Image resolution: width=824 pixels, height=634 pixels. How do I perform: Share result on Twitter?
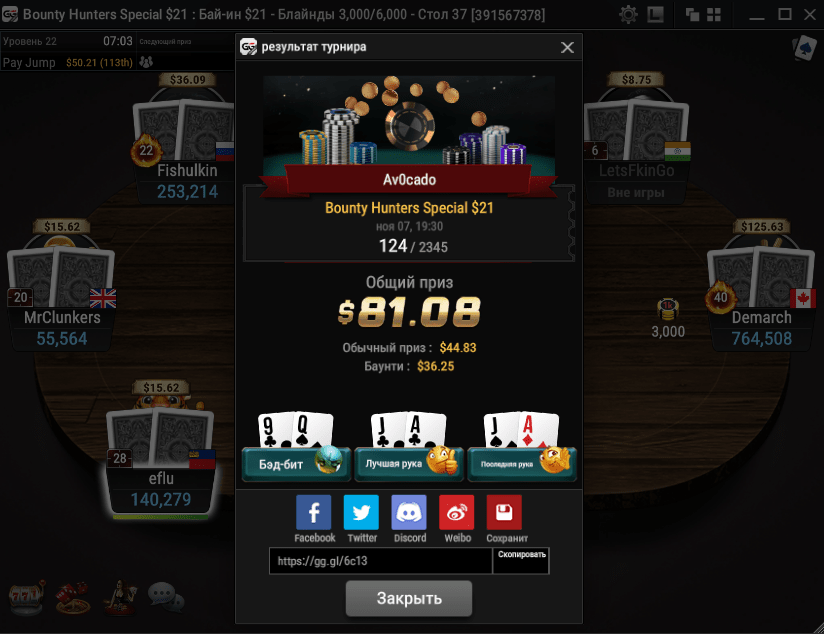[x=361, y=512]
